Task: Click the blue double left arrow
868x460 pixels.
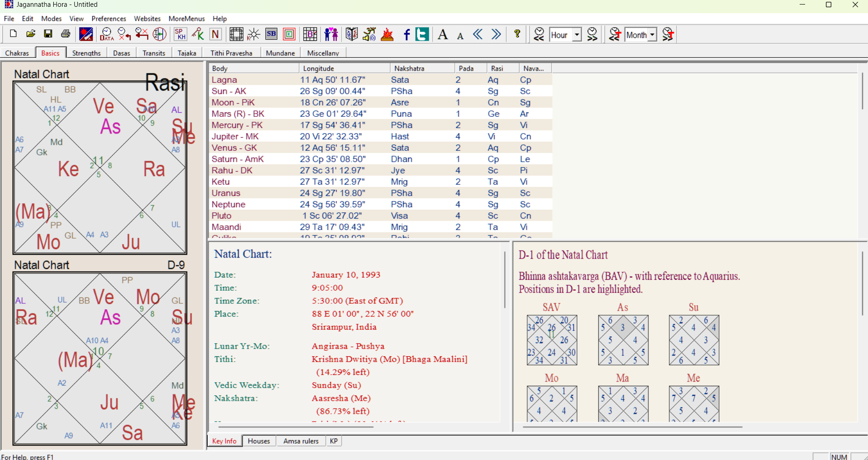Action: click(x=478, y=34)
